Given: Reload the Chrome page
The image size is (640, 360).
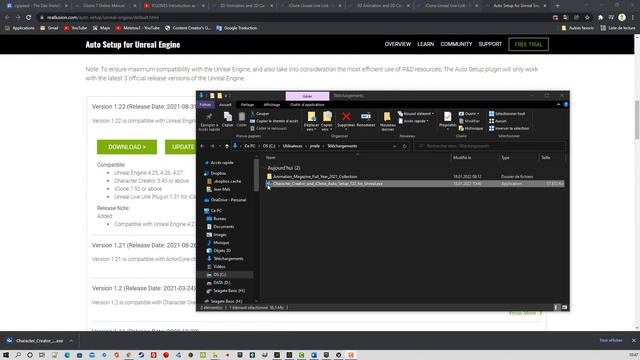Looking at the screenshot, I should click(29, 18).
